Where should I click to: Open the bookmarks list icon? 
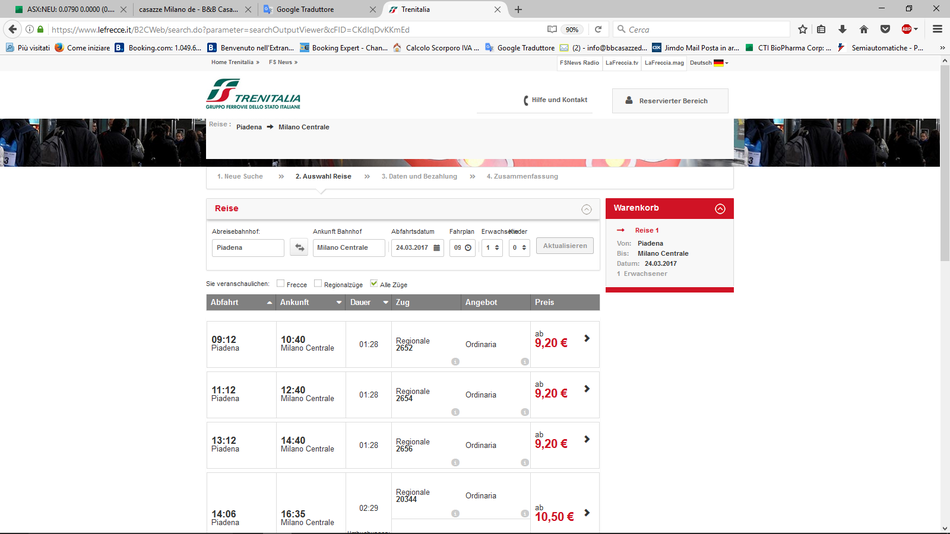[822, 29]
